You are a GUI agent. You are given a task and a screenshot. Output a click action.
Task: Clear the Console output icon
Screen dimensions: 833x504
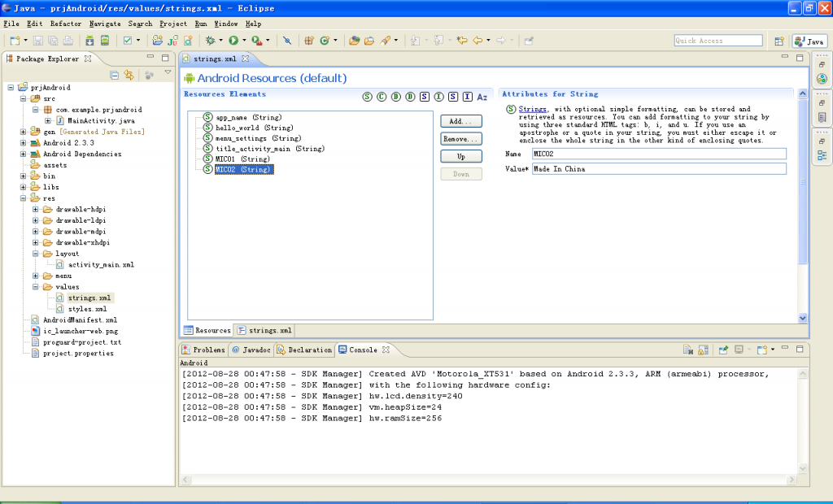coord(688,350)
